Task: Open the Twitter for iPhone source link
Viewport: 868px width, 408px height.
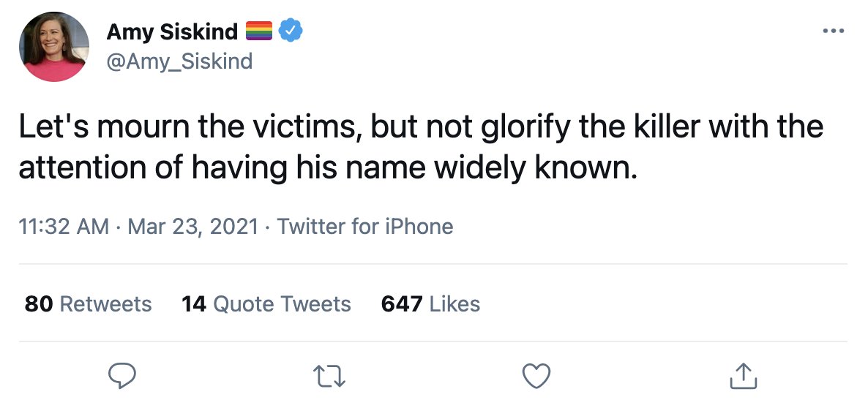Action: [364, 227]
